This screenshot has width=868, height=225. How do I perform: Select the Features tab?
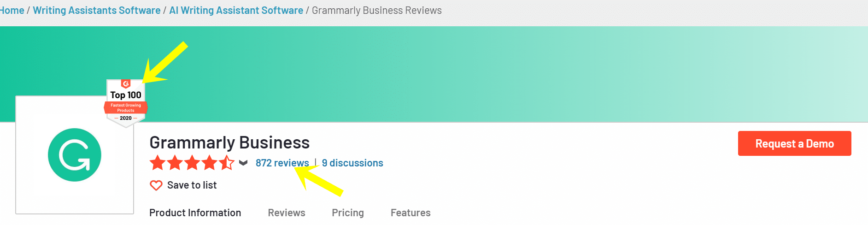[411, 213]
